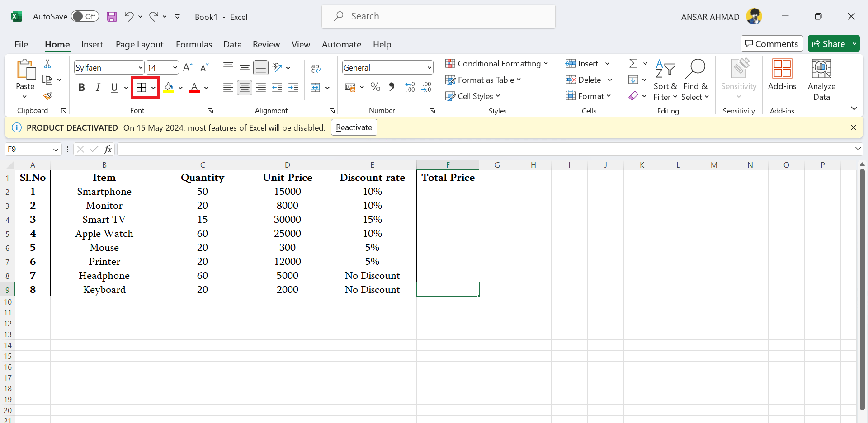Increase decimal places

[410, 87]
